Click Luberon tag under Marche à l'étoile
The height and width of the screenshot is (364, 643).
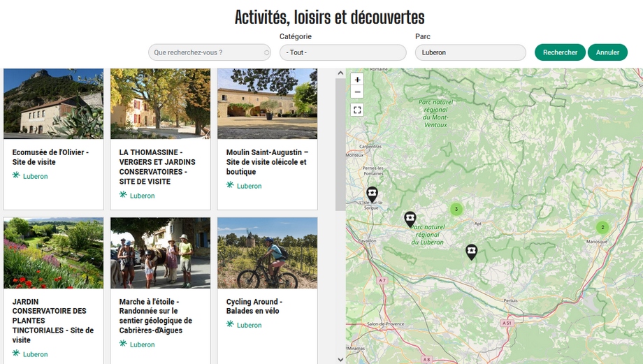[x=143, y=344]
